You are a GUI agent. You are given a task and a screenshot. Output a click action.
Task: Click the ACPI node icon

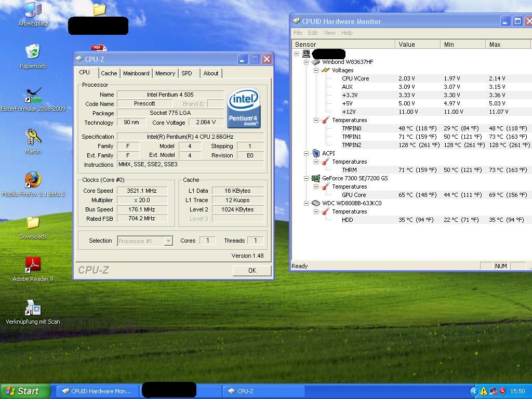tap(316, 153)
